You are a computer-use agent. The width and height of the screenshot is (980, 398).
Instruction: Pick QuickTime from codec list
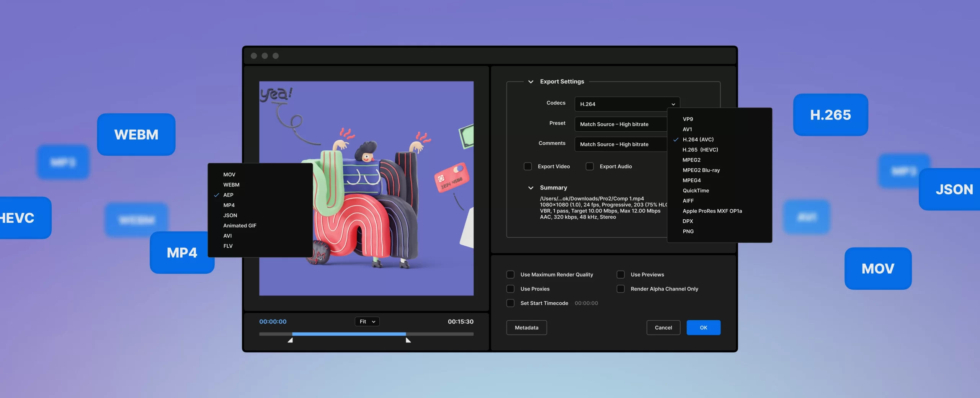(696, 191)
